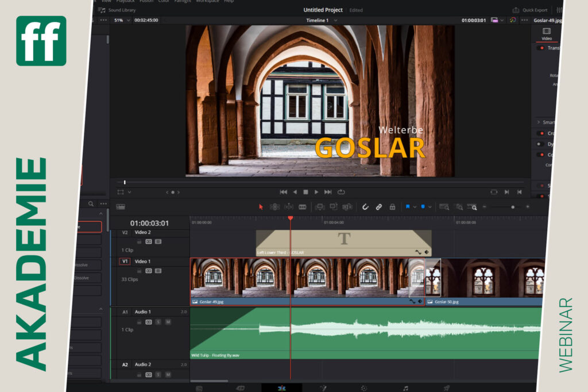Viewport: 588px width, 392px height.
Task: Adjust the timeline zoom slider handle
Action: 513,207
